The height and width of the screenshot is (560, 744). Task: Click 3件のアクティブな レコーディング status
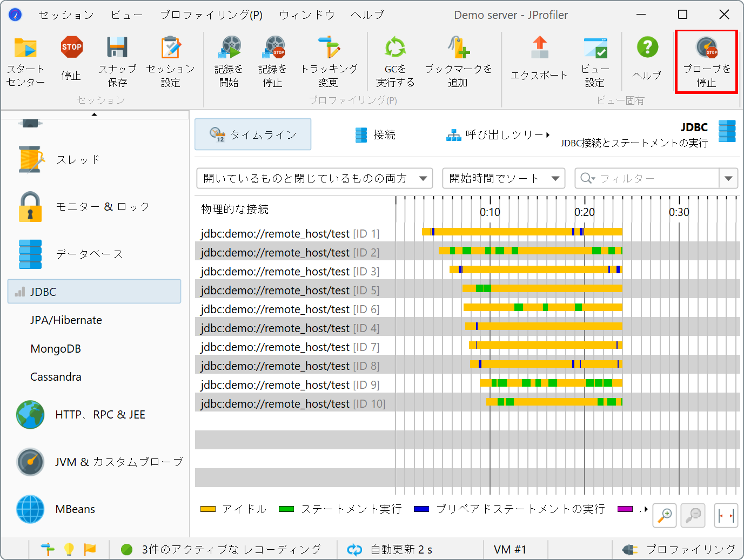click(x=222, y=550)
